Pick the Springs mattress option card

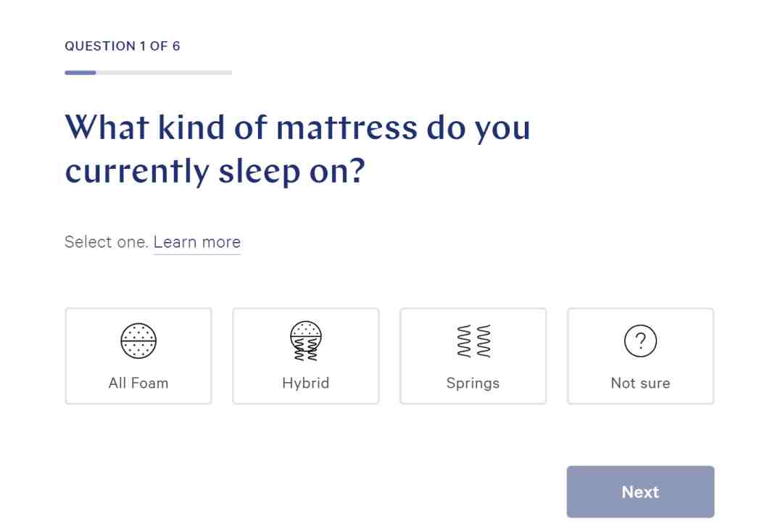click(473, 356)
